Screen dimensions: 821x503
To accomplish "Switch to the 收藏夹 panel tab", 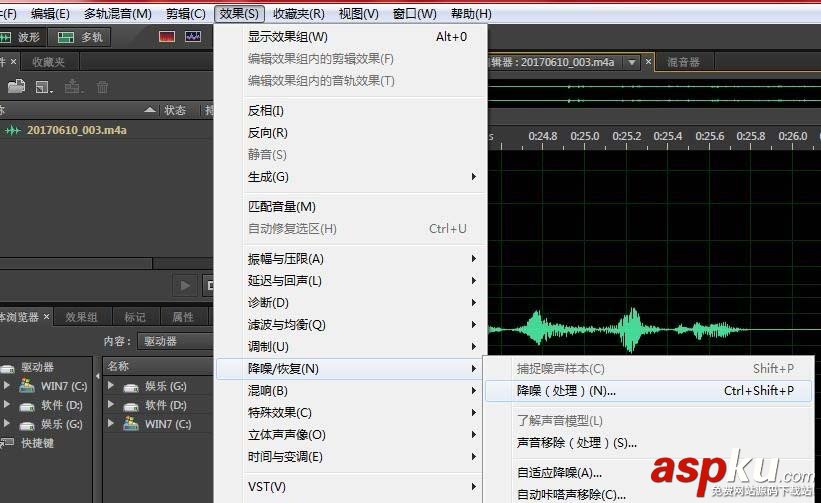I will (48, 62).
